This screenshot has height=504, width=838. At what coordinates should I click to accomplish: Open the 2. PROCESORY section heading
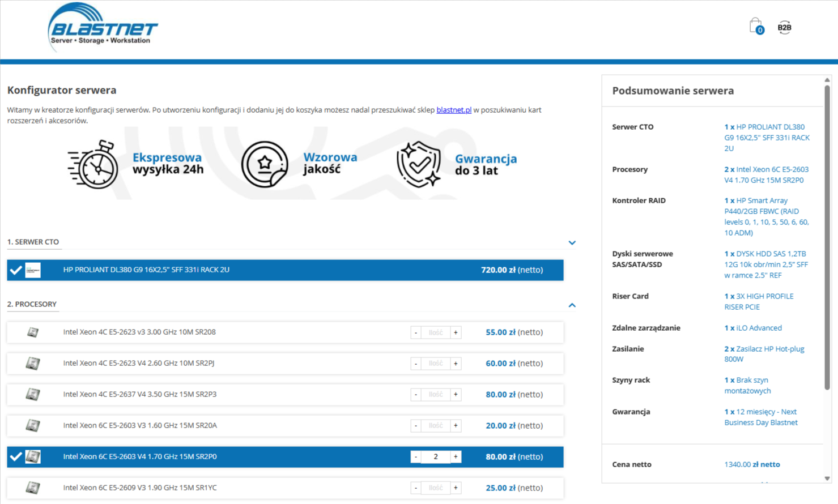(32, 304)
